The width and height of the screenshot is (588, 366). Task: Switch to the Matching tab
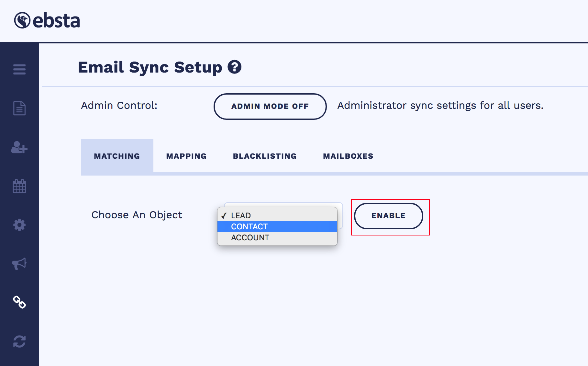tap(117, 156)
